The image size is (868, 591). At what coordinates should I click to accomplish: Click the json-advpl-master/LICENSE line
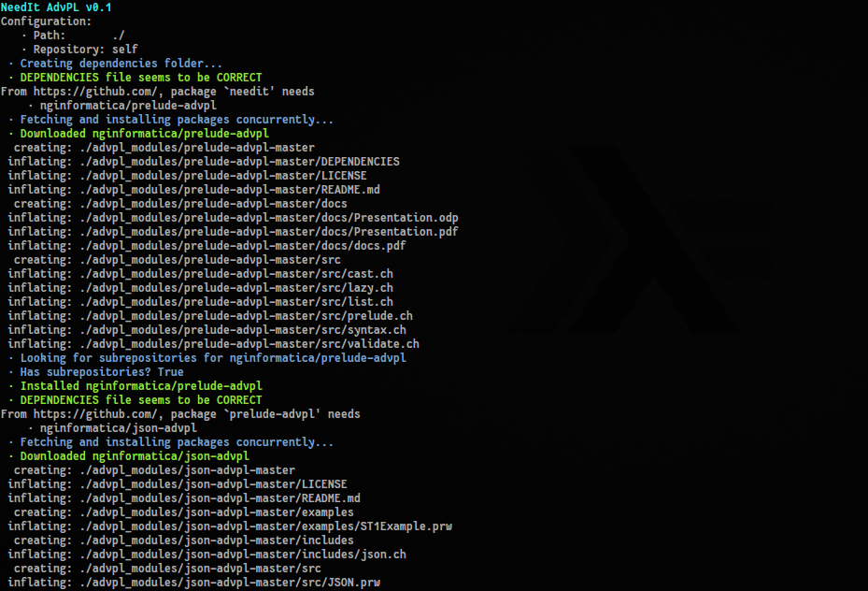click(178, 484)
